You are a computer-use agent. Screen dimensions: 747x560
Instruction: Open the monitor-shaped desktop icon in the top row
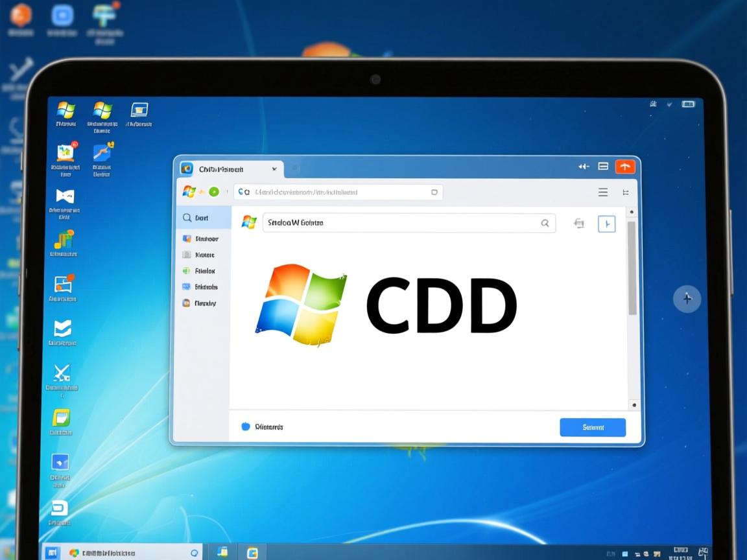[x=139, y=110]
